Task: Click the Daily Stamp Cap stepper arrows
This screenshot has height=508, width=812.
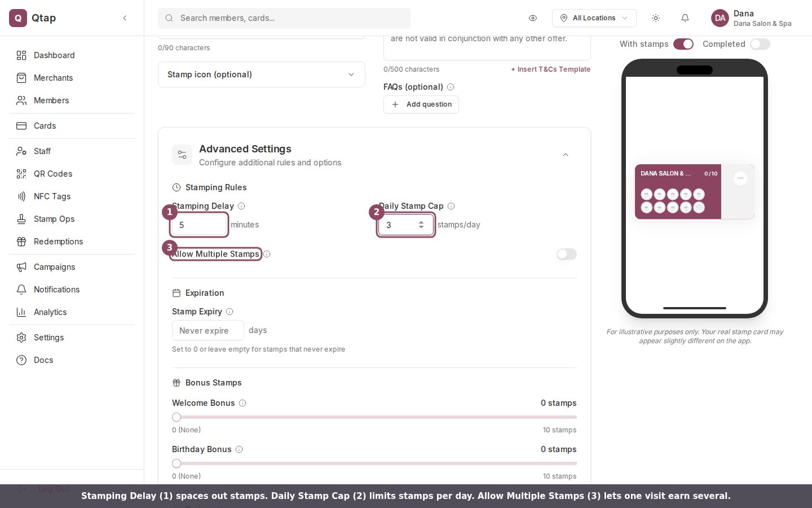Action: point(421,225)
